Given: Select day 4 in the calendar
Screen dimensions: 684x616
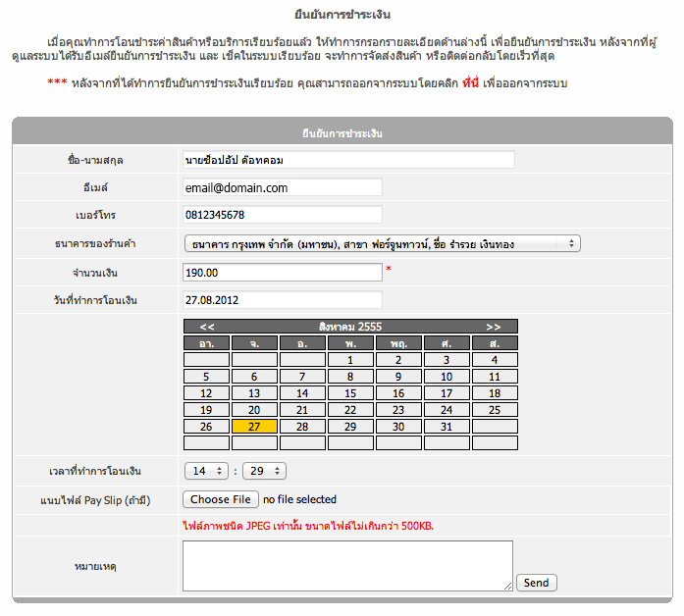Looking at the screenshot, I should tap(495, 360).
